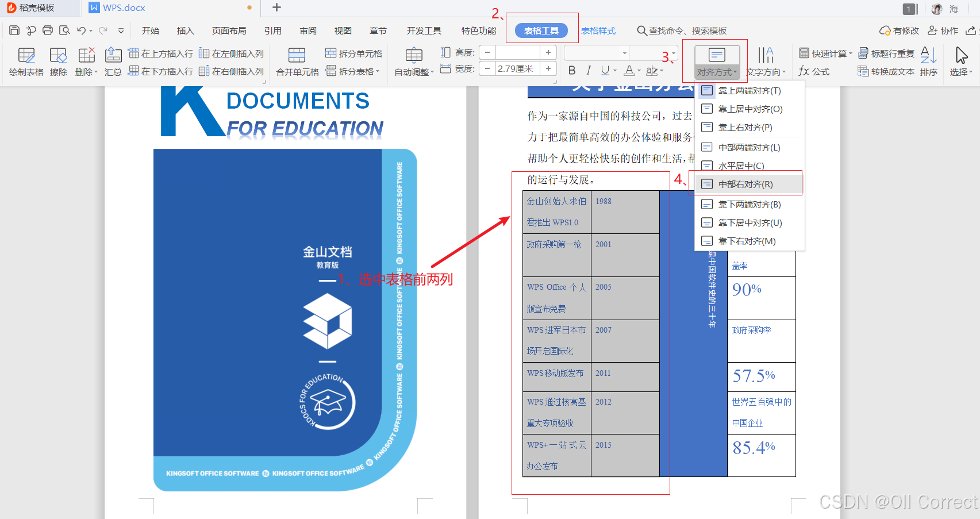Open Split Table (拆分表格) dropdown

[x=353, y=71]
